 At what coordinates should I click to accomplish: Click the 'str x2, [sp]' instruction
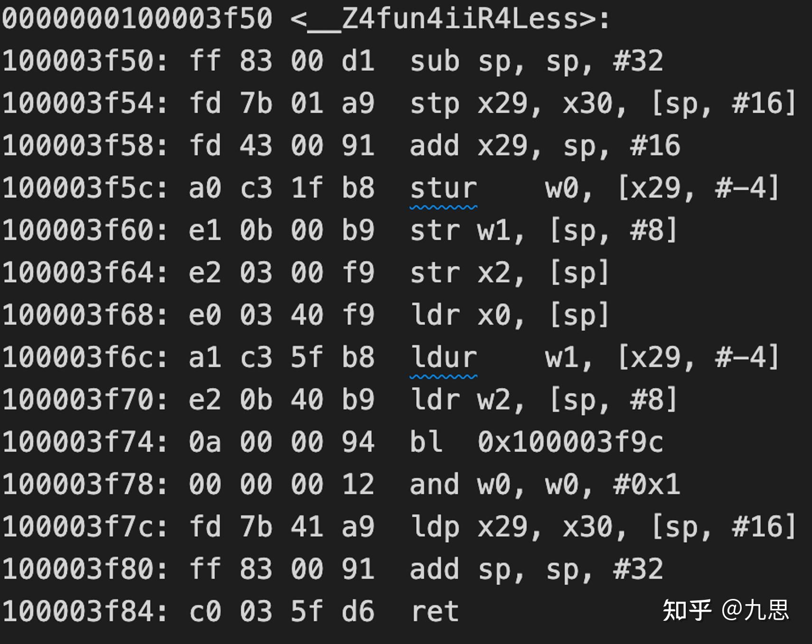point(509,273)
